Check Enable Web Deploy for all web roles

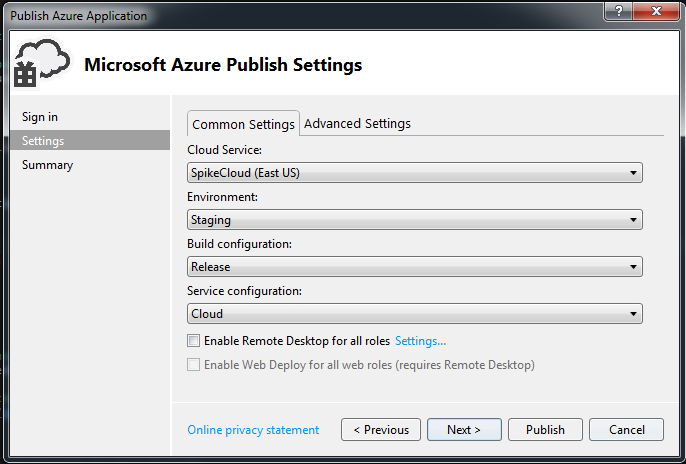point(193,365)
